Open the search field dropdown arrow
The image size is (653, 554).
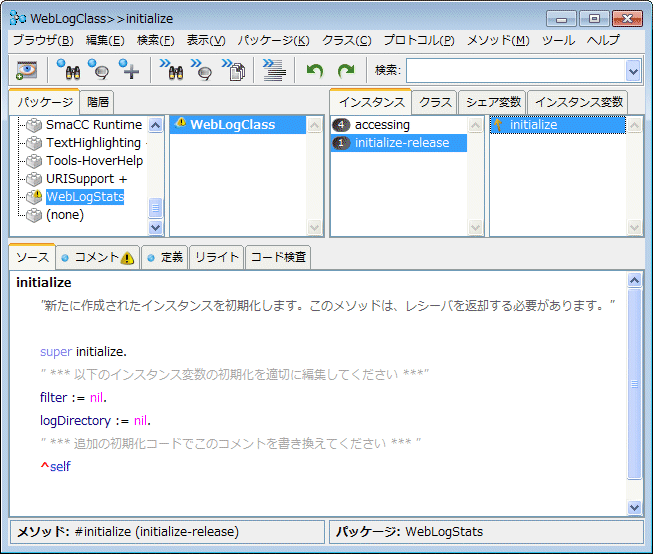[x=632, y=70]
